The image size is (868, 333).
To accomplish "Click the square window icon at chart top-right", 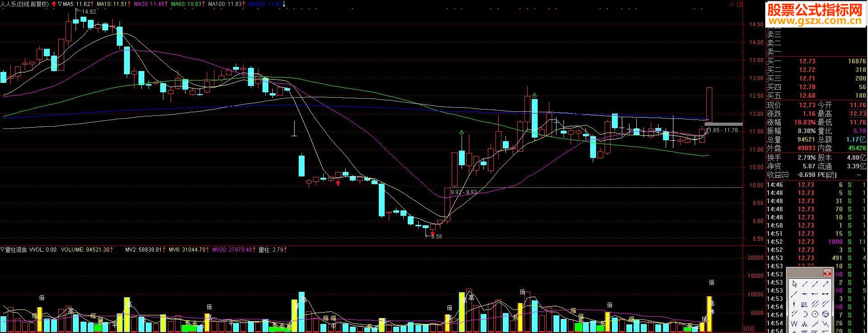I will [x=739, y=4].
